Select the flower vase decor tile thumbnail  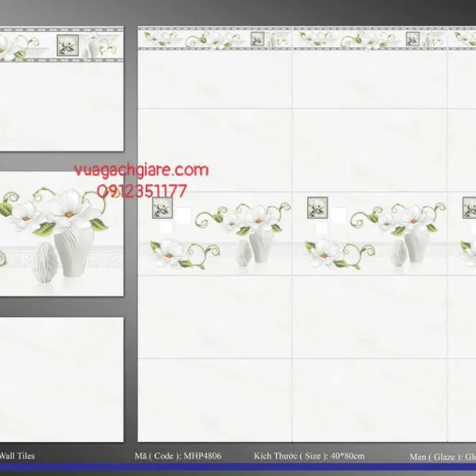coord(61,233)
